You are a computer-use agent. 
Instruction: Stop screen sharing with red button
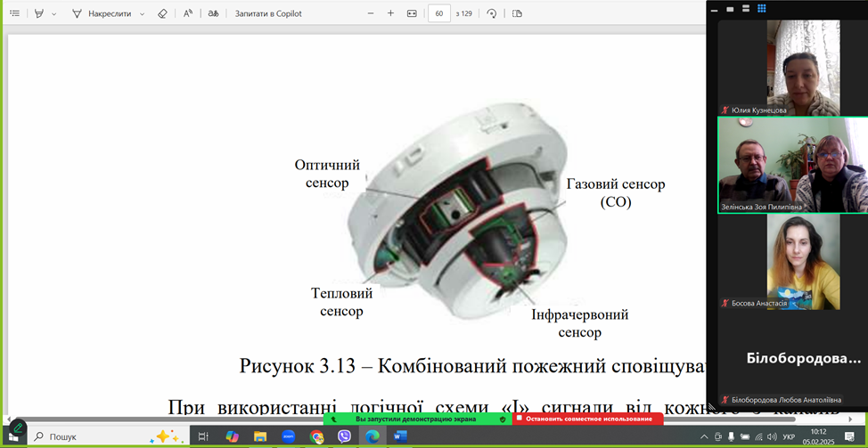click(588, 419)
